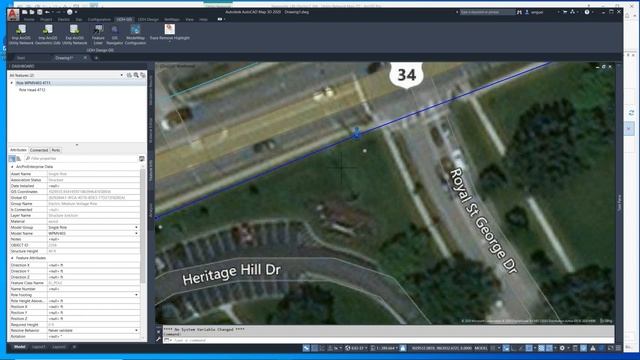Click the icon right of the Filter properties box
This screenshot has height=360, width=640.
[142, 158]
